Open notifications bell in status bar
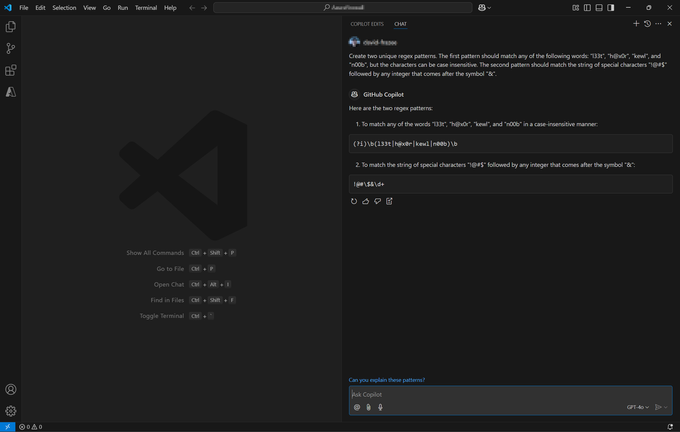This screenshot has height=432, width=680. pos(670,427)
